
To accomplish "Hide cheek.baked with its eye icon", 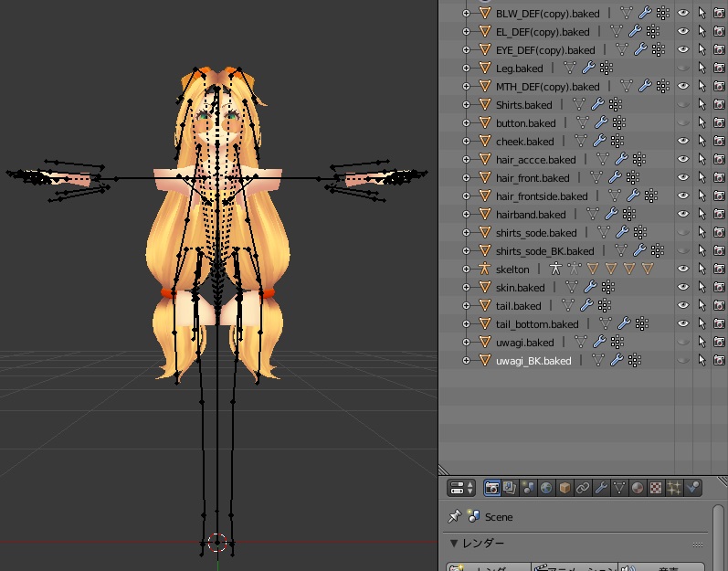I will coord(683,141).
